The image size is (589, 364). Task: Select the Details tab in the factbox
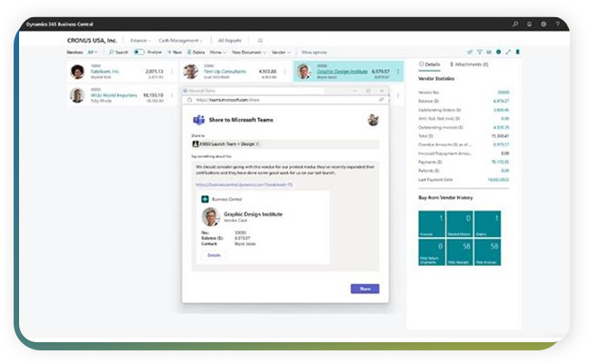pyautogui.click(x=430, y=64)
